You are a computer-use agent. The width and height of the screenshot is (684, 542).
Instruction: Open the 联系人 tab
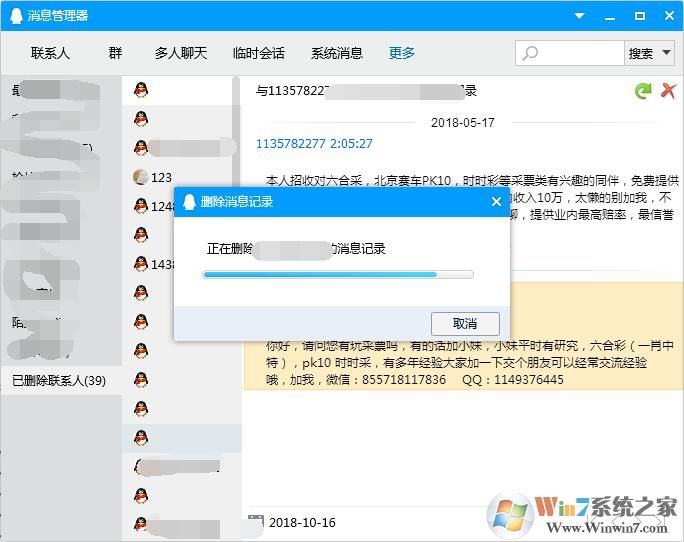pyautogui.click(x=50, y=53)
